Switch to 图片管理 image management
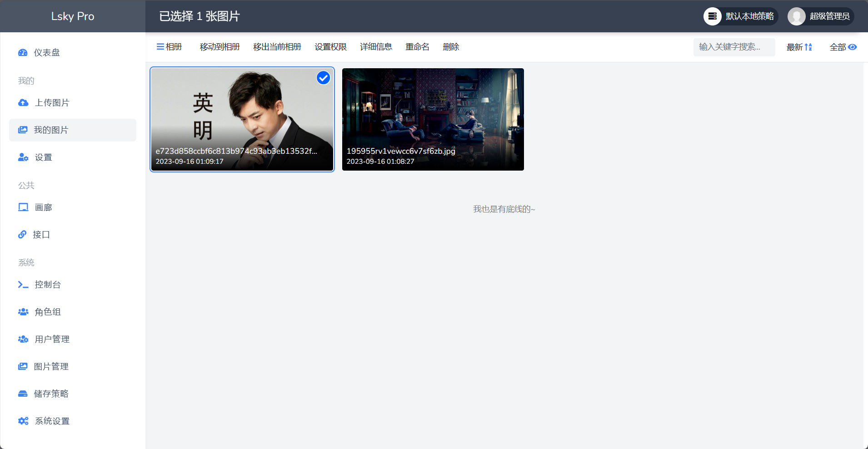Viewport: 868px width, 449px height. [x=51, y=366]
